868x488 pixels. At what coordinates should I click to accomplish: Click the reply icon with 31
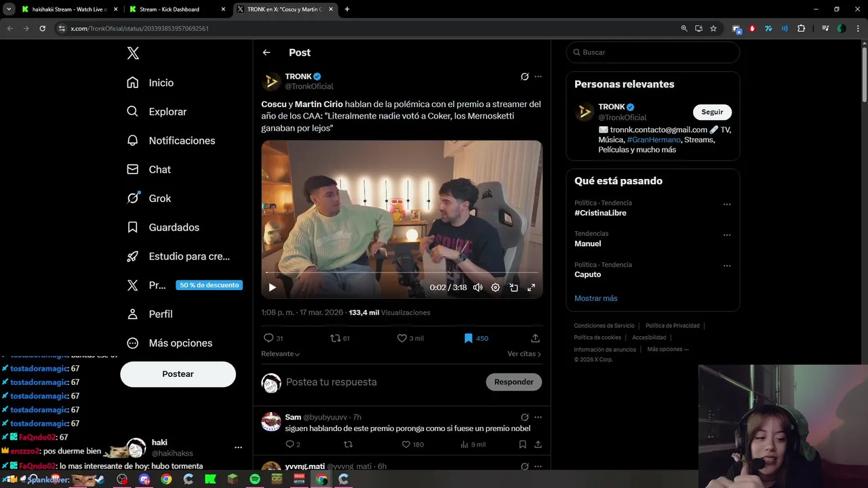[273, 338]
